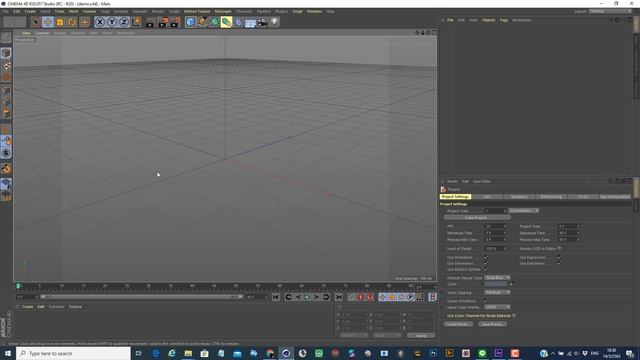The width and height of the screenshot is (640, 360).
Task: Add a Floor environment object icon
Action: pyautogui.click(x=250, y=22)
